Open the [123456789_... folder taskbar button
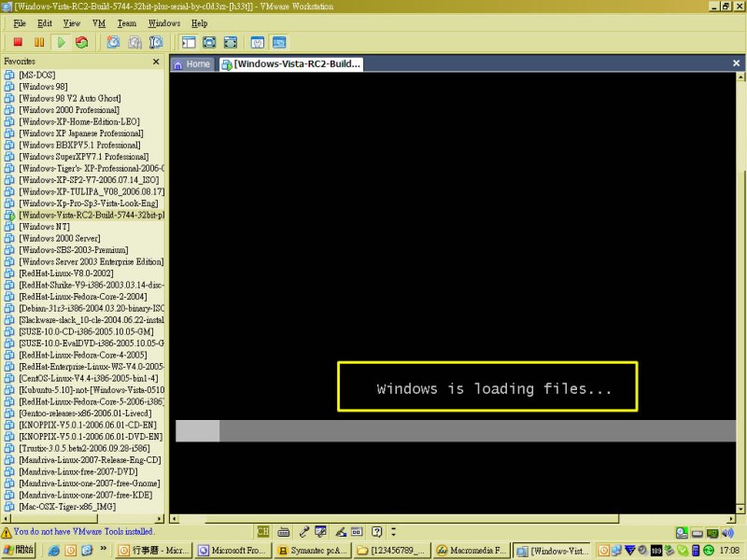The height and width of the screenshot is (560, 747). click(392, 551)
